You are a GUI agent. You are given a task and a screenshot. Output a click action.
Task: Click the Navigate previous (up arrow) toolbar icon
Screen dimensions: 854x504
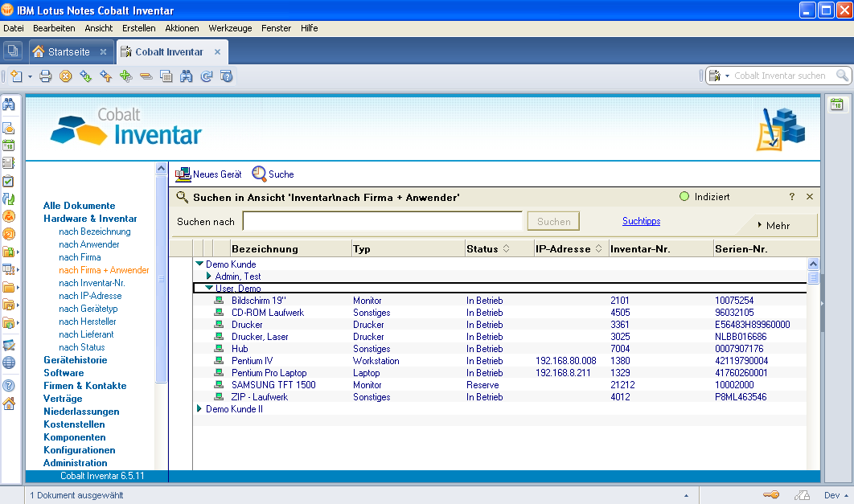[105, 76]
